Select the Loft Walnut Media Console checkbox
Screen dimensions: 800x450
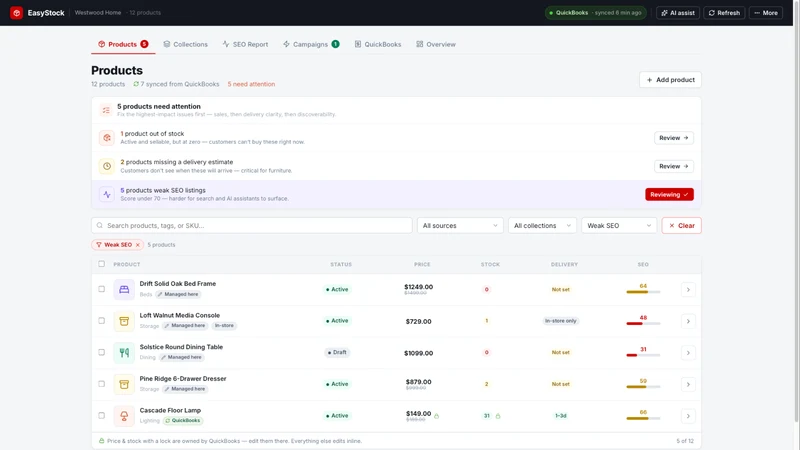point(102,320)
